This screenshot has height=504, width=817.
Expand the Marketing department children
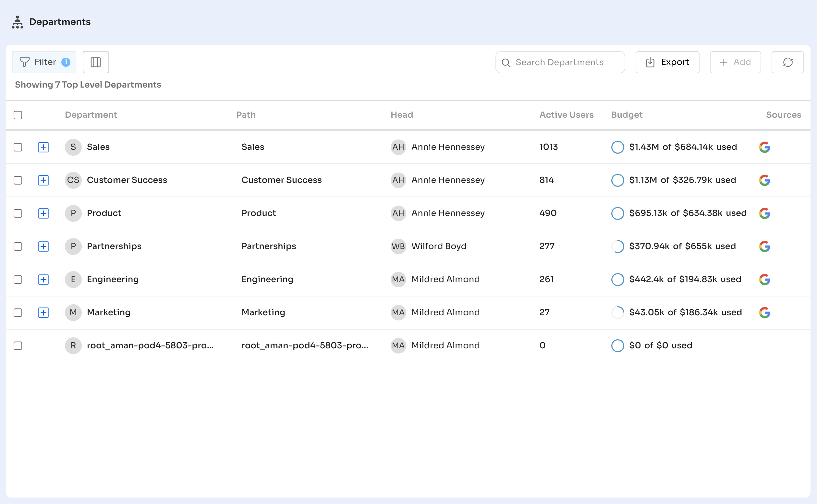(x=43, y=312)
